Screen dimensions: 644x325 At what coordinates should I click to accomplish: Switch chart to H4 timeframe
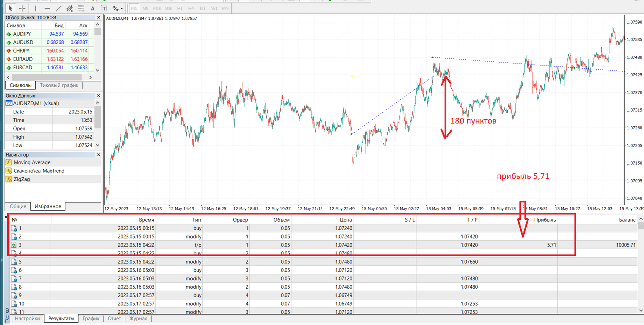tap(191, 8)
